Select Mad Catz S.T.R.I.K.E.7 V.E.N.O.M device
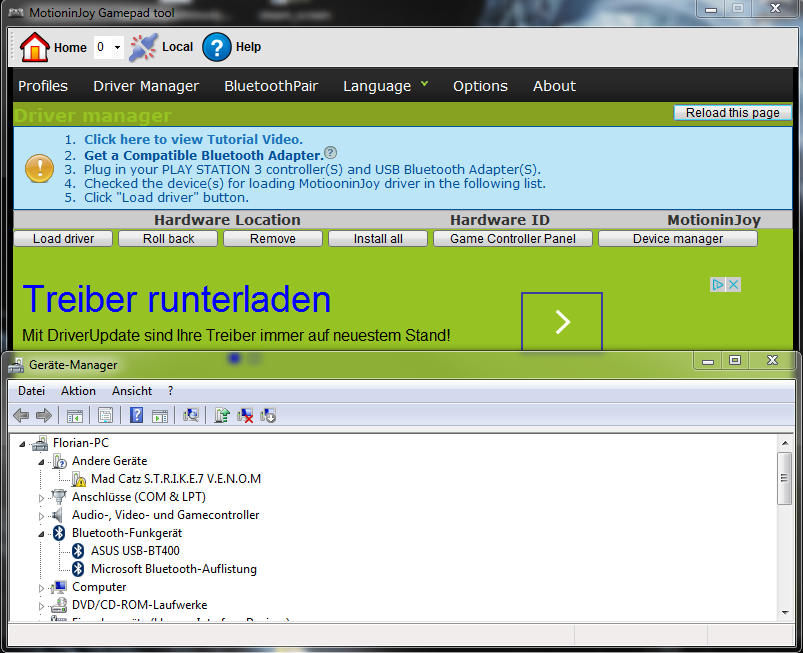This screenshot has height=653, width=803. tap(176, 479)
